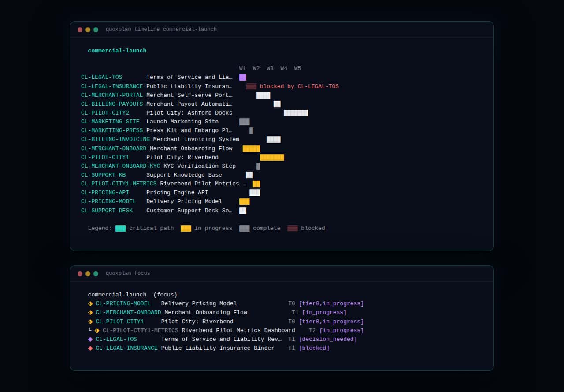
Task: Click the W1 week column header
Action: [x=243, y=68]
